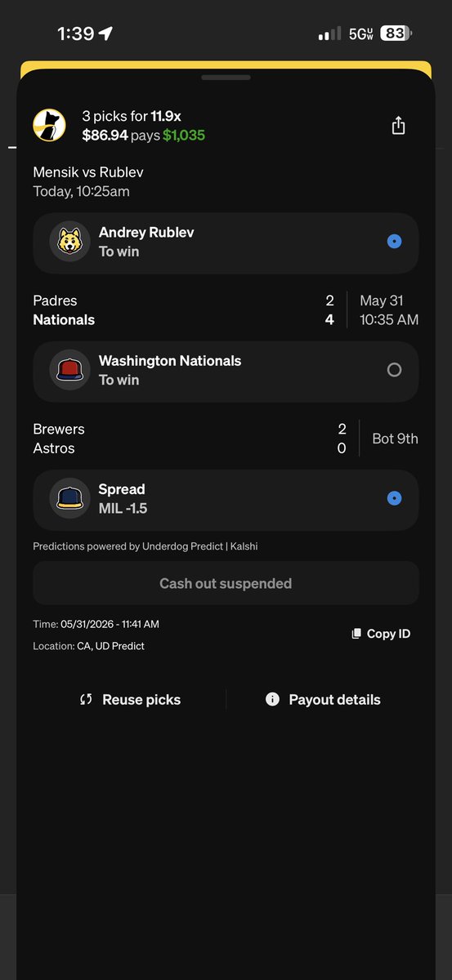Tap the sheet drag handle to collapse

[226, 78]
